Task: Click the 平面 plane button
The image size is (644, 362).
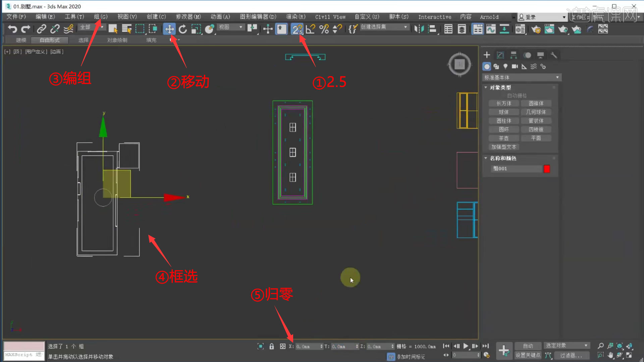Action: tap(536, 138)
